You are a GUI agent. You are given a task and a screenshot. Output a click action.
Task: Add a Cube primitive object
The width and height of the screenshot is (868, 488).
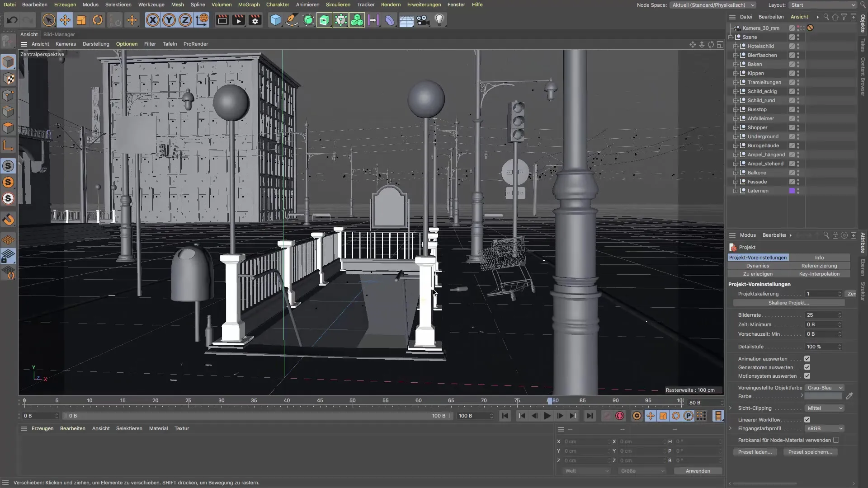coord(275,20)
